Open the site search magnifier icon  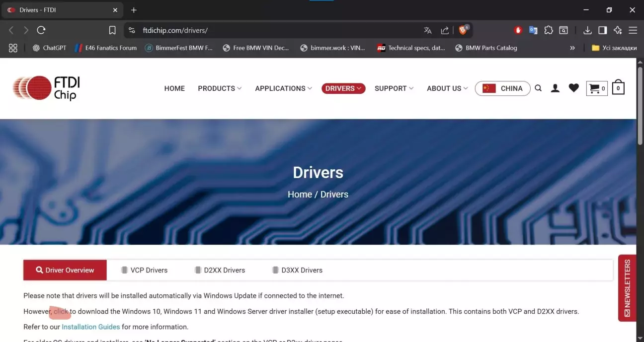tap(538, 88)
